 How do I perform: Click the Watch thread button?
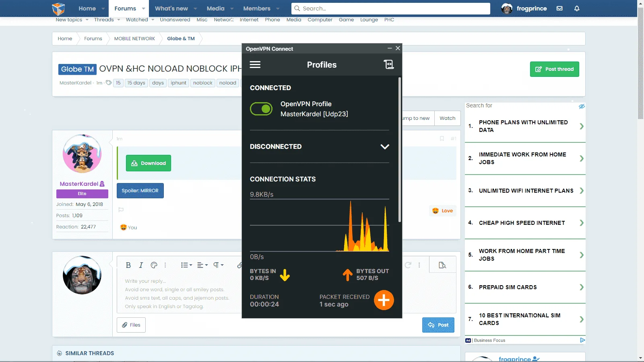447,118
